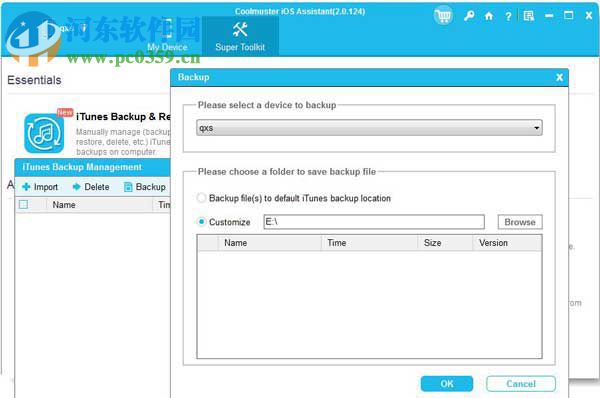The height and width of the screenshot is (398, 600).
Task: Open the shopping cart purchase icon
Action: 443,16
